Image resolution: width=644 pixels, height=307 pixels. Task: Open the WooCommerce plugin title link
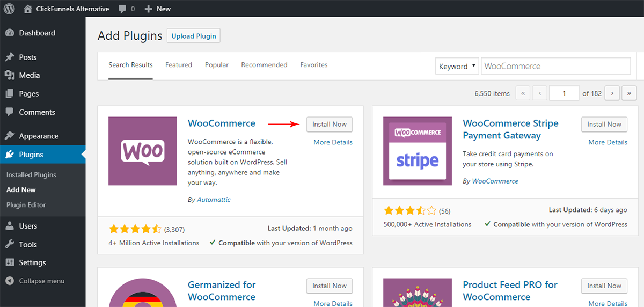(x=222, y=123)
